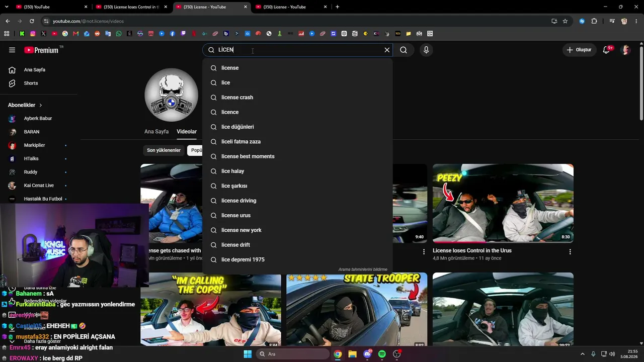Viewport: 644px width, 362px height.
Task: Click the magnifier search submit button
Action: (404, 50)
